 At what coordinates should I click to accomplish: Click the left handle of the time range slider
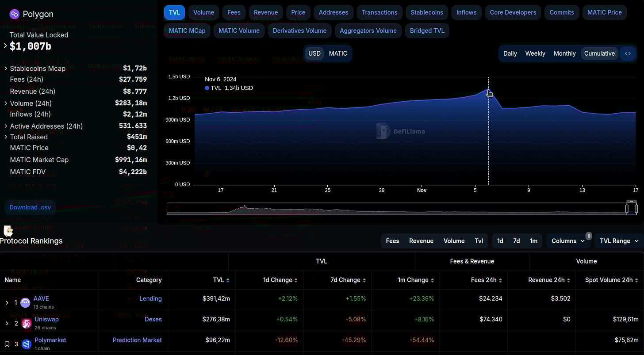tap(627, 209)
